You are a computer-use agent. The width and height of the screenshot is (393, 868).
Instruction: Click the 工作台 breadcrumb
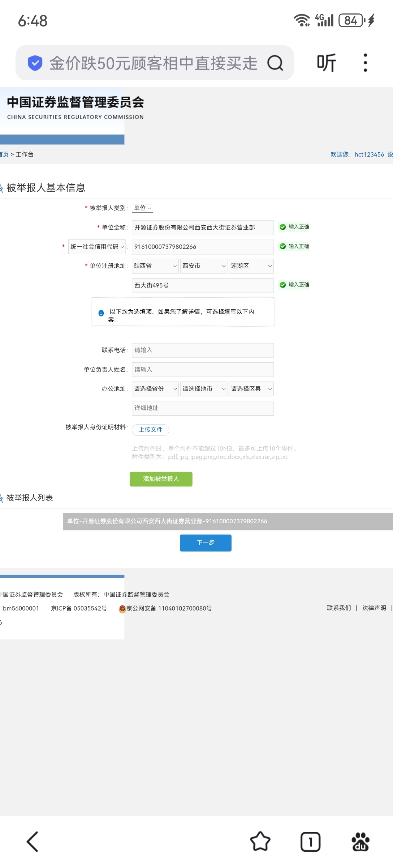click(x=25, y=154)
